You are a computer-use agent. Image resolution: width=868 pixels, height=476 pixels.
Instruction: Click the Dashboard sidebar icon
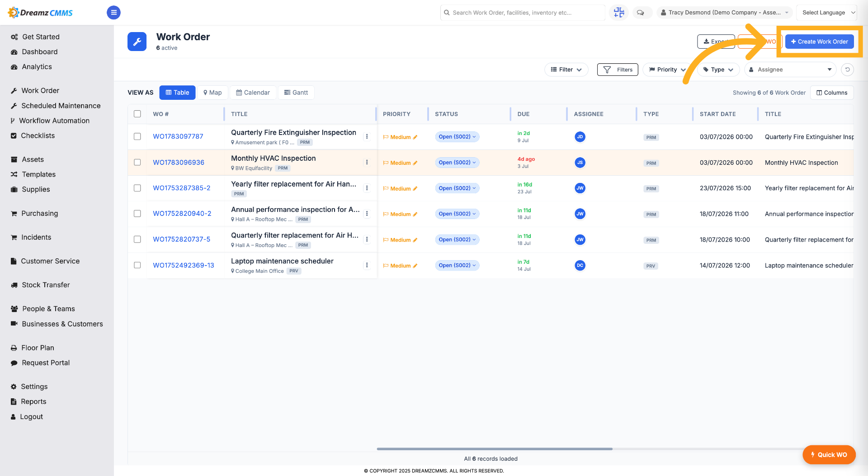coord(14,52)
